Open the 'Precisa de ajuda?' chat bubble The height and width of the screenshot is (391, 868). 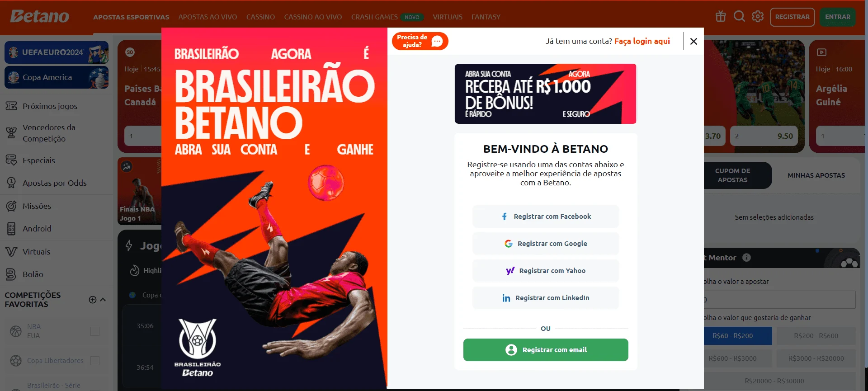point(420,41)
